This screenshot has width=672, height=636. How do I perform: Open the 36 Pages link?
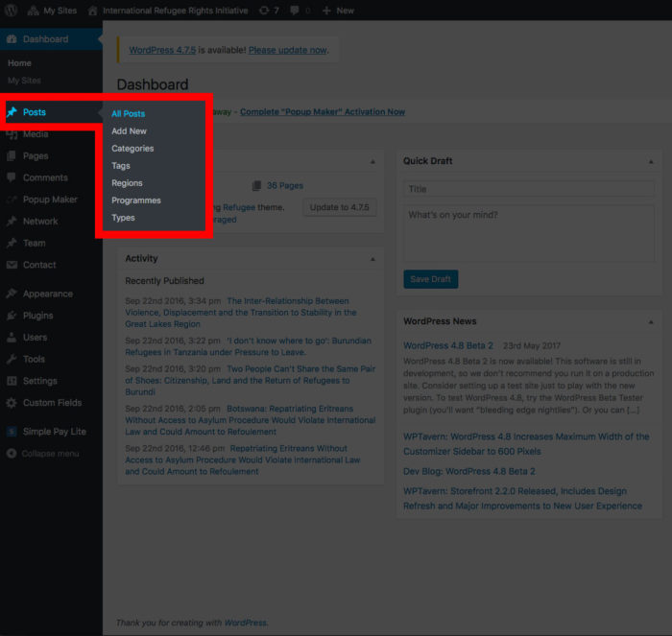[284, 185]
